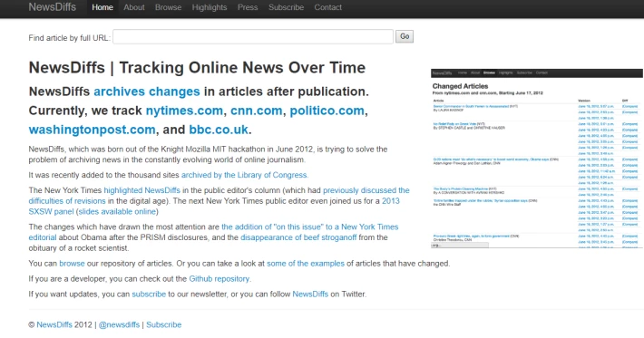Follow 'archived by the Library of Congress' link

click(x=244, y=175)
